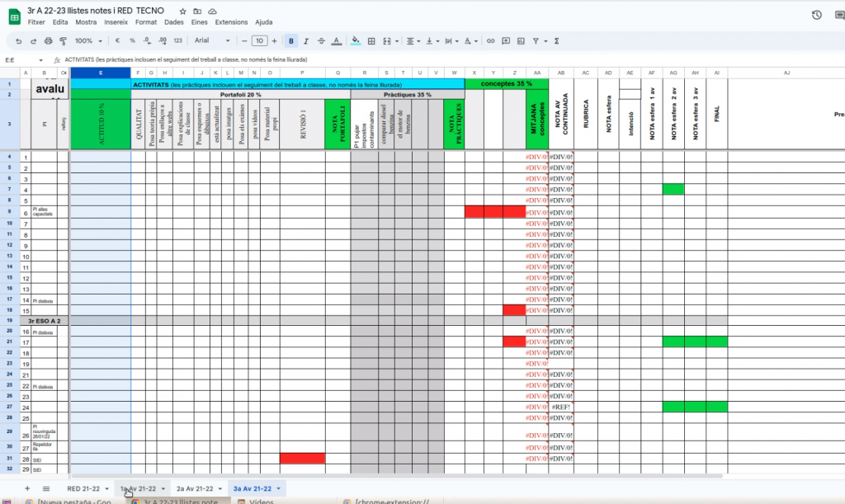This screenshot has height=504, width=845.
Task: Select the paint format tool
Action: coord(63,40)
